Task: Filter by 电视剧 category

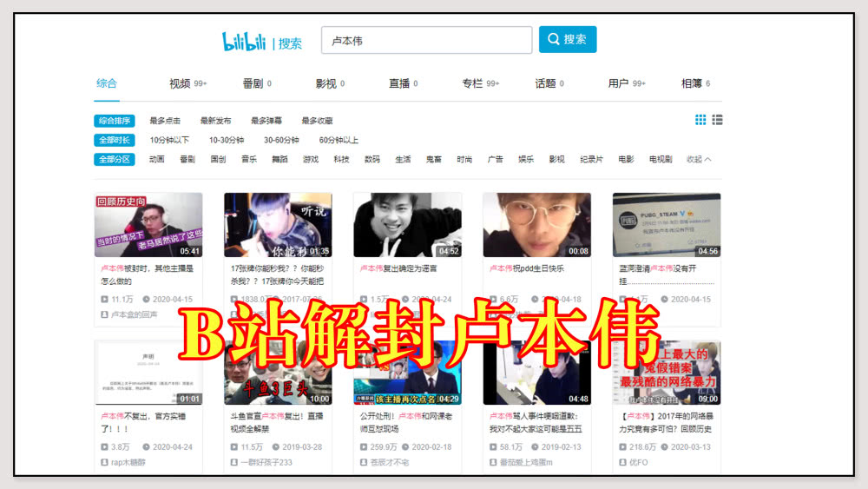Action: click(x=661, y=160)
